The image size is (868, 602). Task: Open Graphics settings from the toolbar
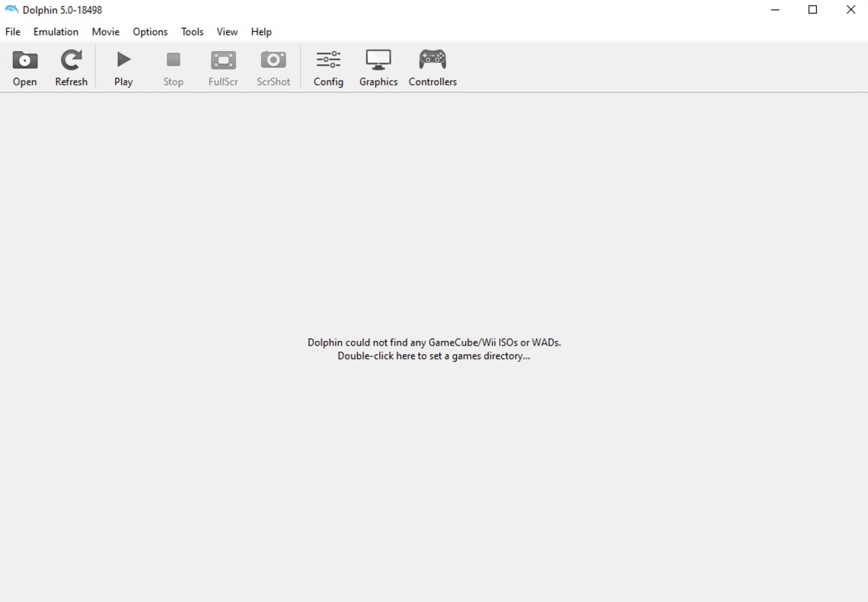[x=378, y=61]
